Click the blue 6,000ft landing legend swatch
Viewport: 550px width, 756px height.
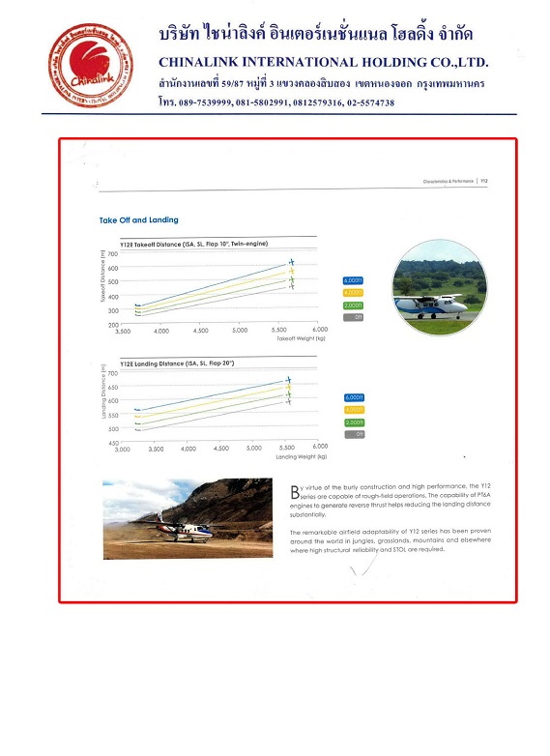pos(355,397)
